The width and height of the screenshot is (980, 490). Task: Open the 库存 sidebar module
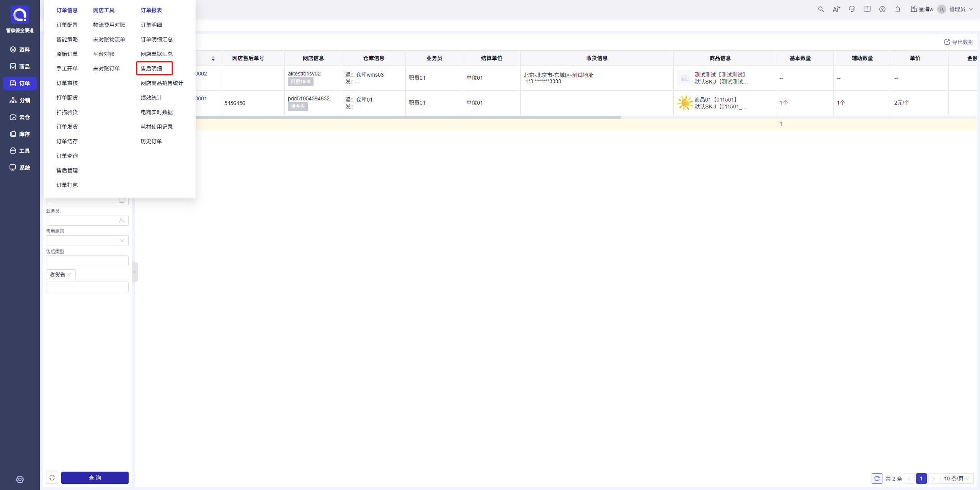20,134
